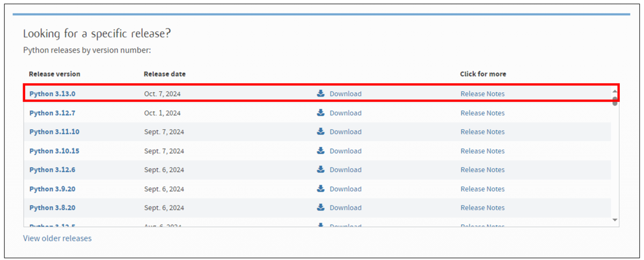View Release Notes for Python 3.13.0
Viewport: 644px width, 260px height.
tap(482, 94)
